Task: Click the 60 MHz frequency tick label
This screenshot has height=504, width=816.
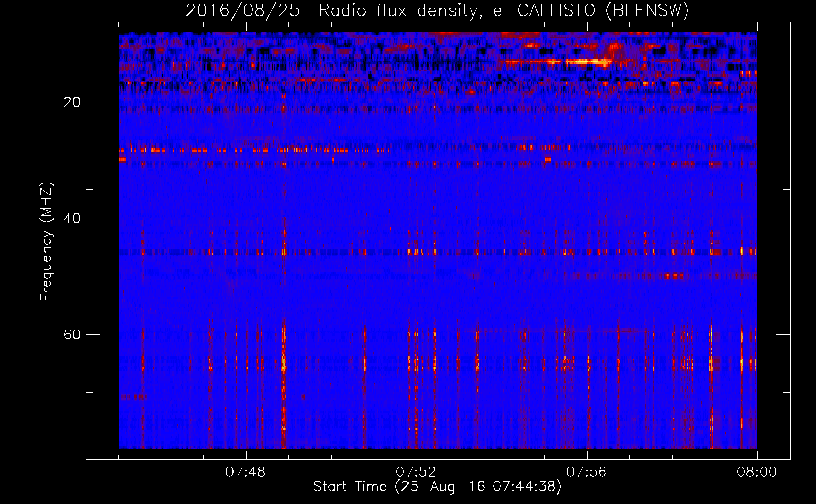Action: pyautogui.click(x=72, y=335)
